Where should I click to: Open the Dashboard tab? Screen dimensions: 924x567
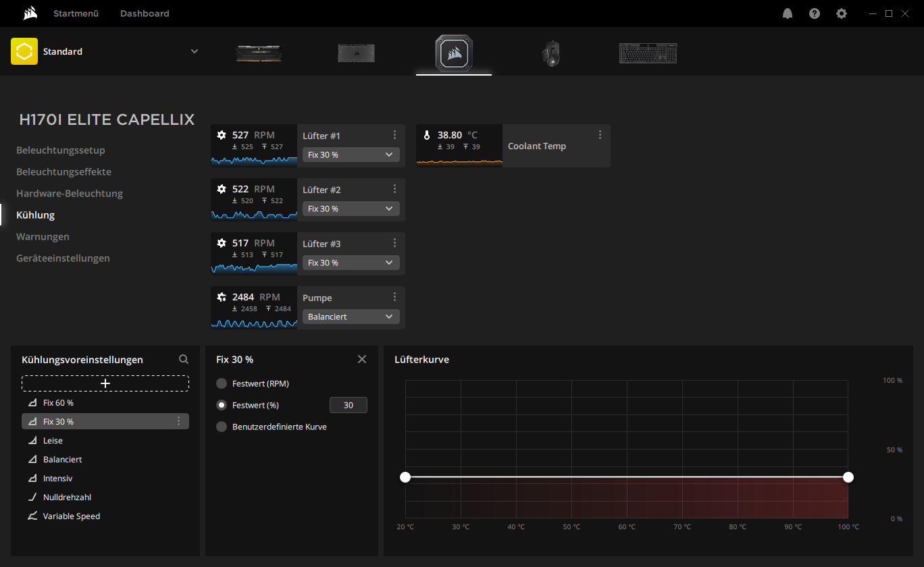click(x=145, y=13)
